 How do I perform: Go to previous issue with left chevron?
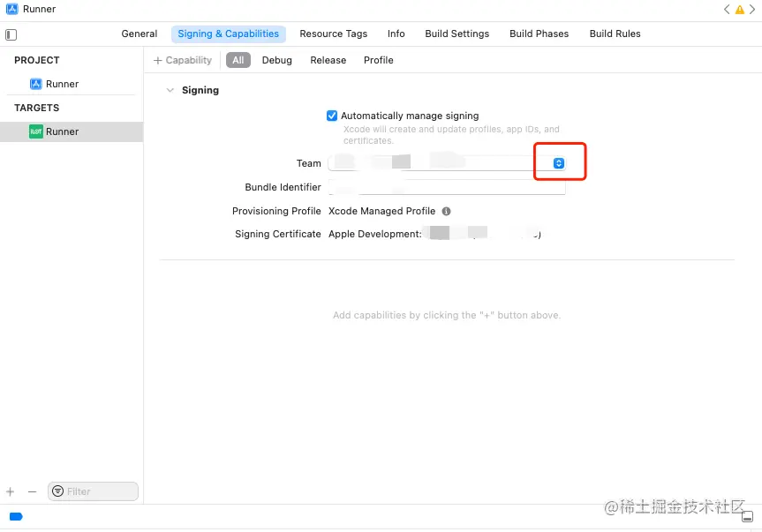click(x=727, y=9)
